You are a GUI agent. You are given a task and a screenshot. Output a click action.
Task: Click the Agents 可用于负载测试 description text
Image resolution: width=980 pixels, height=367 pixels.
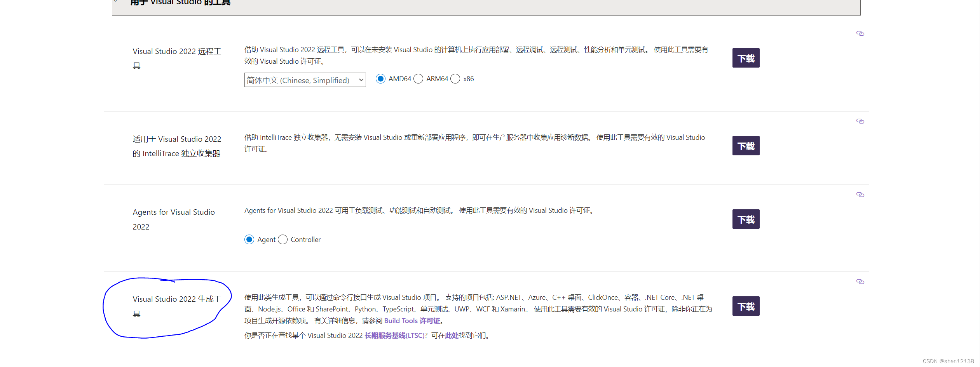tap(420, 210)
